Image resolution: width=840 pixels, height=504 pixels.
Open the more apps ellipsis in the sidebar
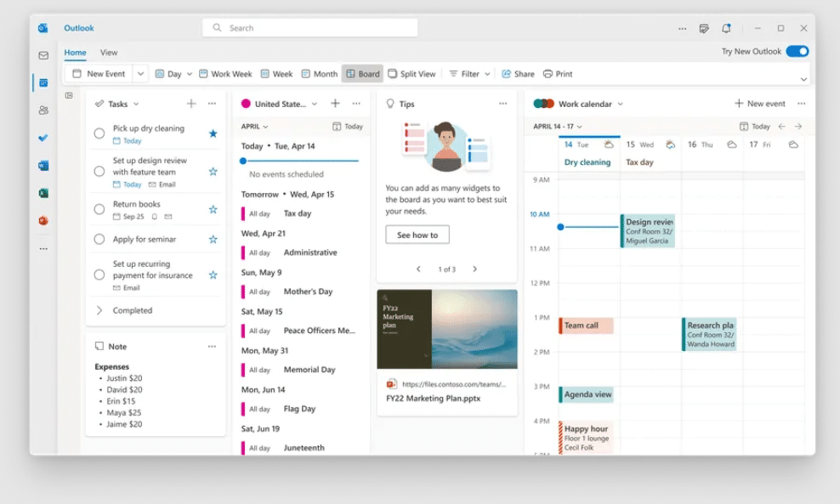(x=43, y=248)
